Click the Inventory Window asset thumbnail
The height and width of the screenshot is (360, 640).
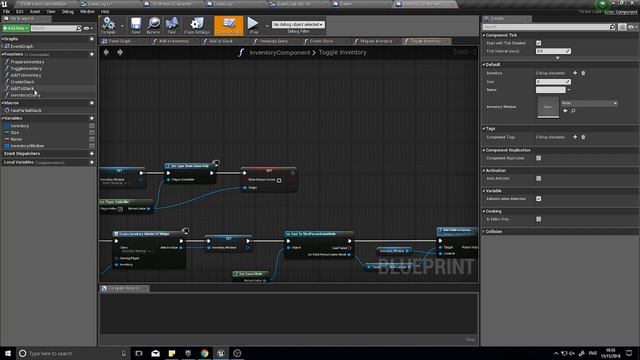tap(548, 107)
